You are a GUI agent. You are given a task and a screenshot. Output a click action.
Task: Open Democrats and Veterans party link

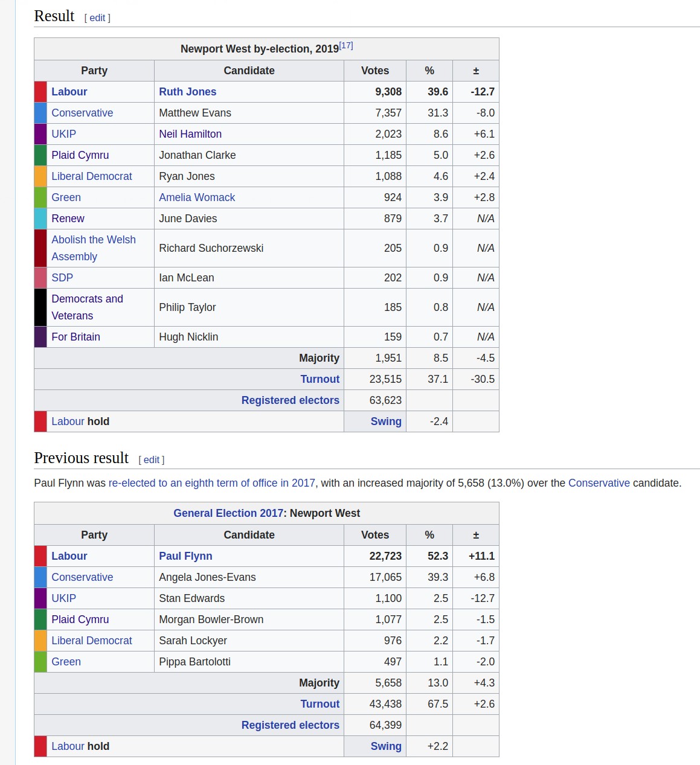(87, 307)
